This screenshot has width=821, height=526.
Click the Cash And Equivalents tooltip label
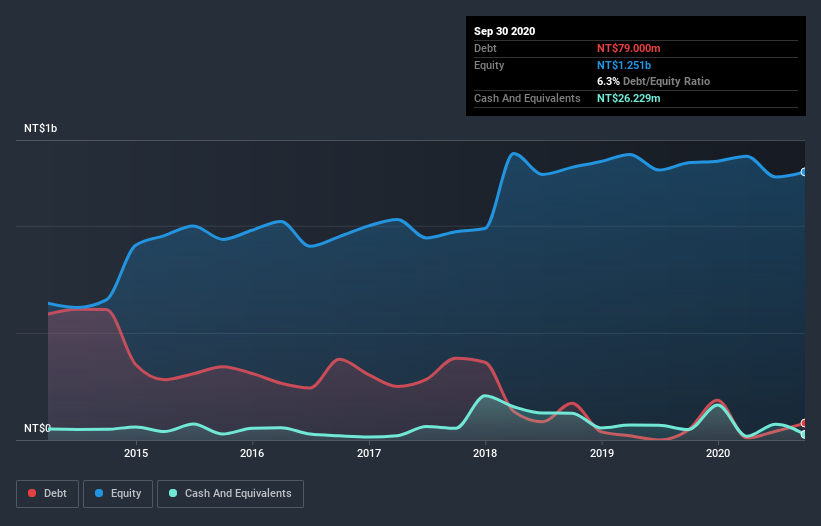point(527,98)
